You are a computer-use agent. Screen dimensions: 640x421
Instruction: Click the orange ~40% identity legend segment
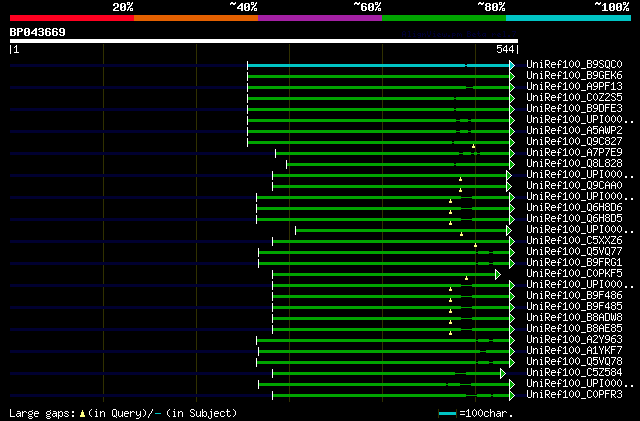pyautogui.click(x=196, y=18)
